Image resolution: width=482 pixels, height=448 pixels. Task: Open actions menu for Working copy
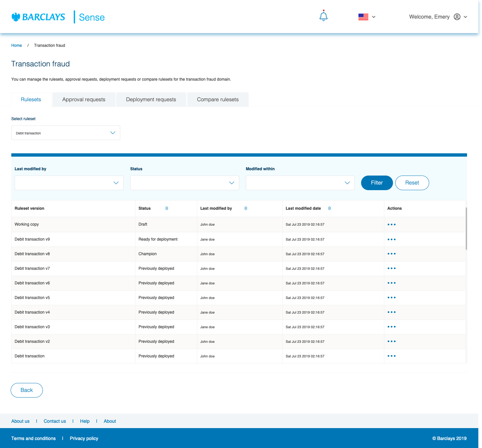click(392, 225)
